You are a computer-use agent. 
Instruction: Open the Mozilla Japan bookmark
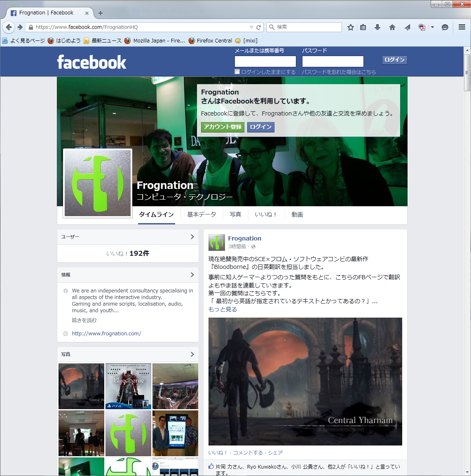pos(155,41)
